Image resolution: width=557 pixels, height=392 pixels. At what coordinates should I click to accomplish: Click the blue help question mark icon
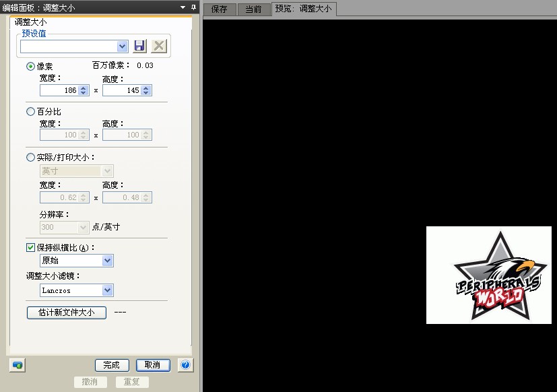point(186,365)
